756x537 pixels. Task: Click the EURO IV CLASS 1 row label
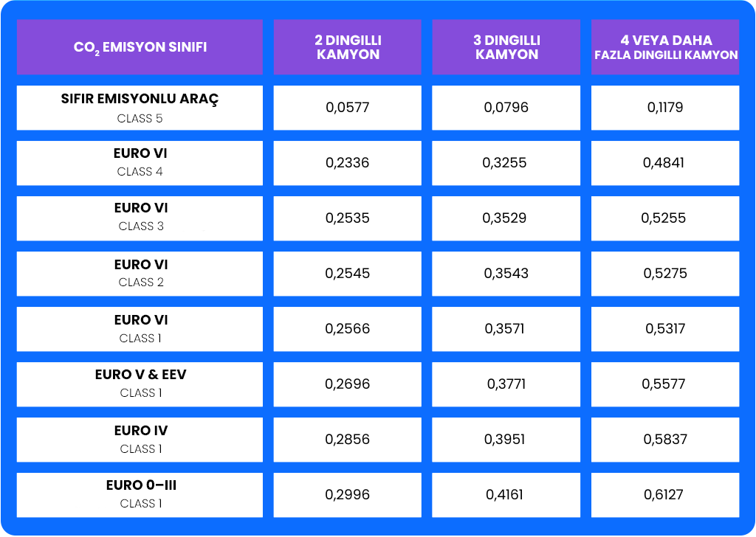[x=140, y=440]
